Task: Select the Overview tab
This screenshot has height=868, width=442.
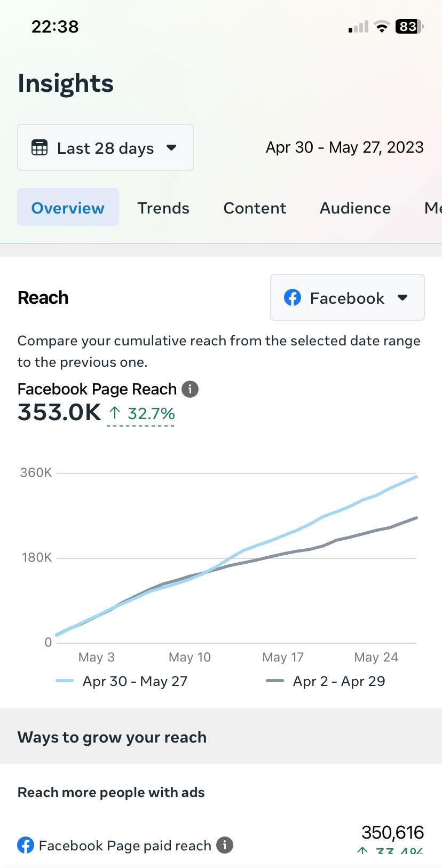Action: point(68,208)
